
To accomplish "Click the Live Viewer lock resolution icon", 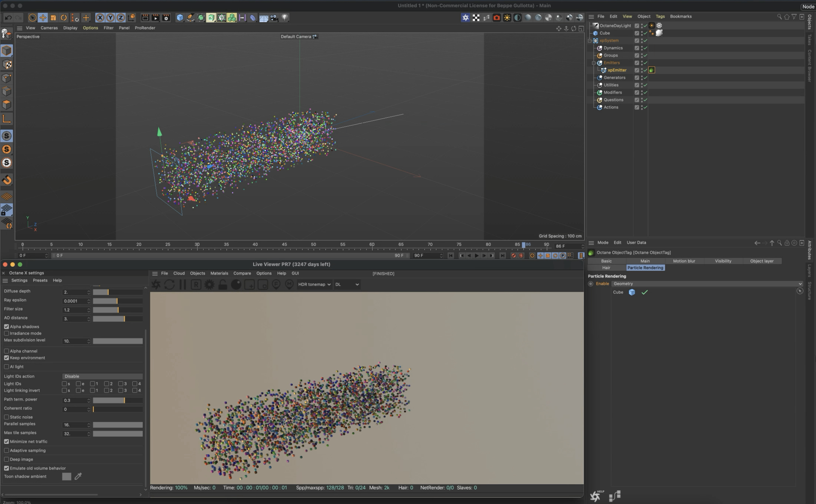I will (x=223, y=284).
